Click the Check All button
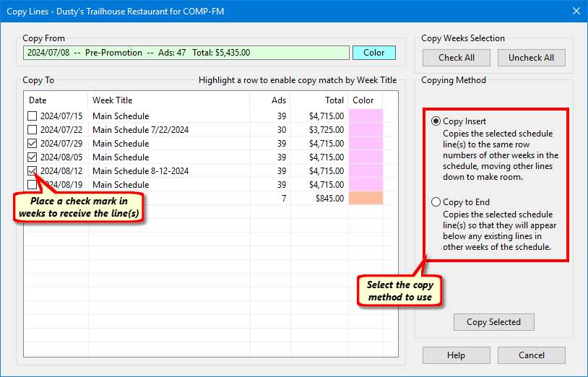The image size is (588, 377). pos(457,58)
